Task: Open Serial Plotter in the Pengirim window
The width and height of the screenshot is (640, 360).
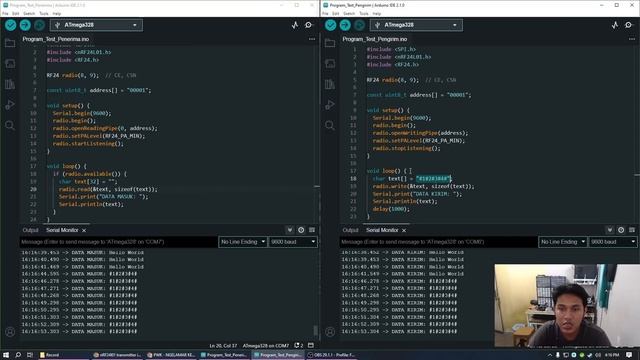Action: [x=615, y=25]
